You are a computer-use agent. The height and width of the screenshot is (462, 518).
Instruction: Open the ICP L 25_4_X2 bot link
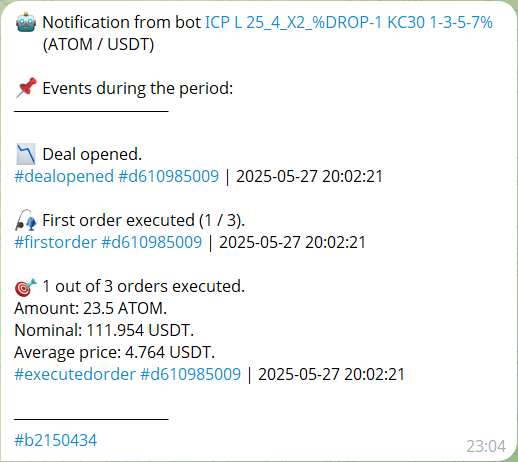[349, 23]
